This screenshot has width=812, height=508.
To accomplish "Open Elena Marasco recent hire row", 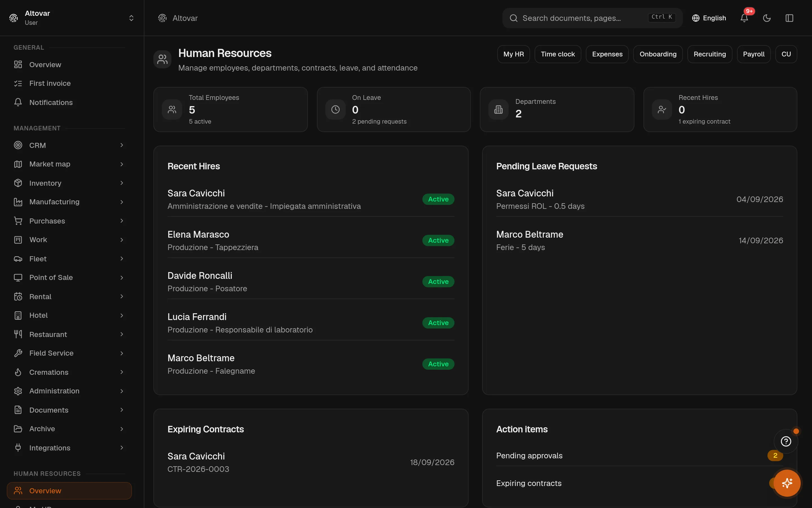I will coord(311,240).
